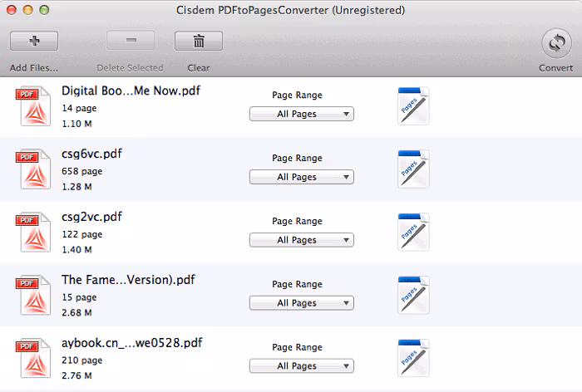Click the '1.10 M' file size

click(76, 124)
